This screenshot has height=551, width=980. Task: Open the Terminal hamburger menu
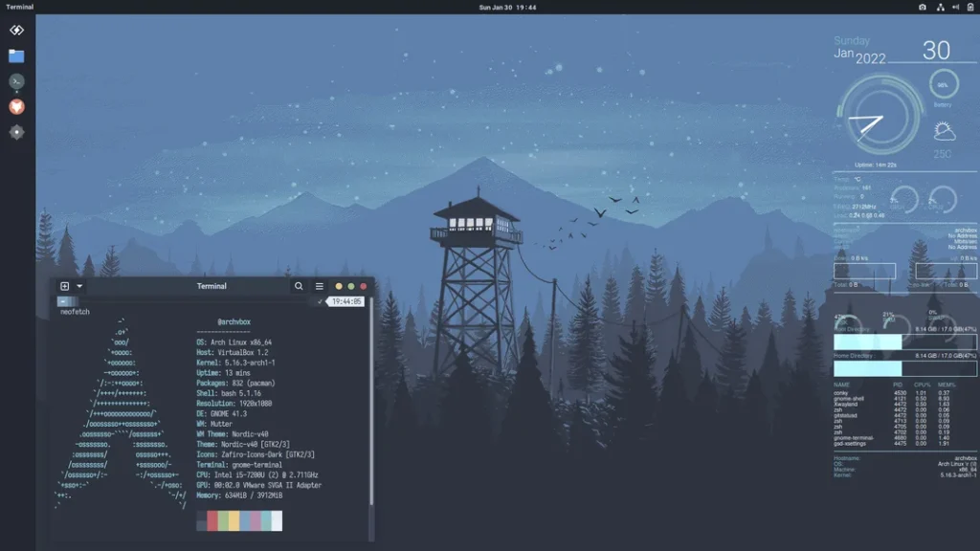(320, 286)
